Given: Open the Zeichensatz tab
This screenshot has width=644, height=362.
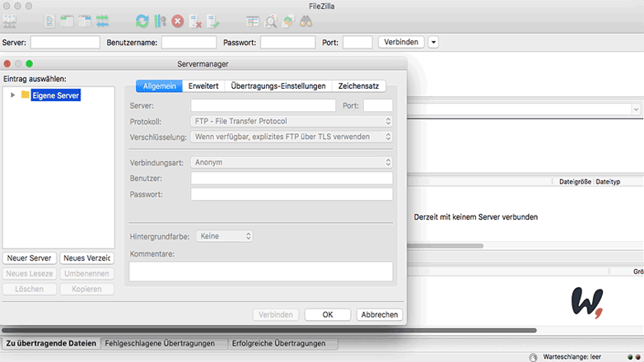Looking at the screenshot, I should 358,86.
